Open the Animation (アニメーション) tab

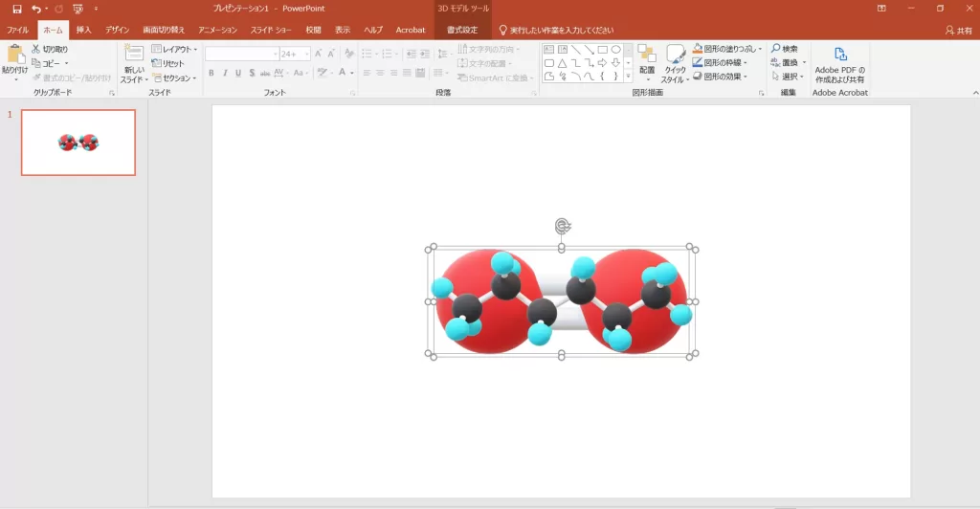tap(217, 30)
